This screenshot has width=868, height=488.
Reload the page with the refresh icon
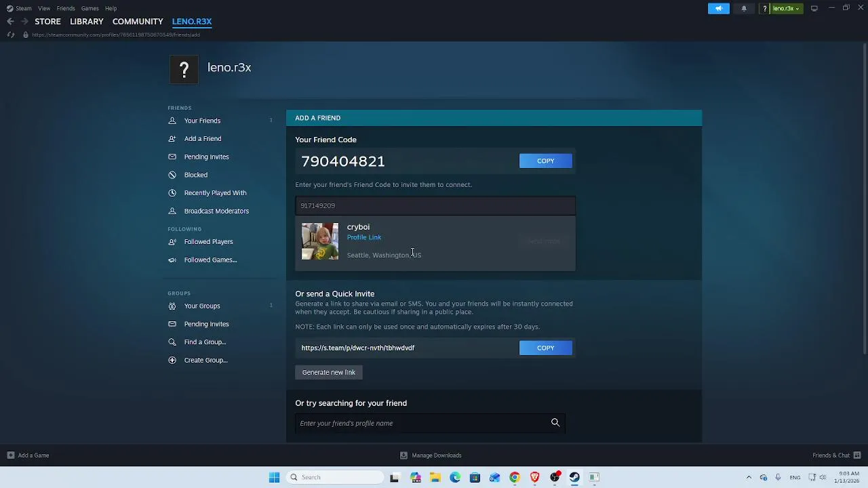[x=10, y=35]
